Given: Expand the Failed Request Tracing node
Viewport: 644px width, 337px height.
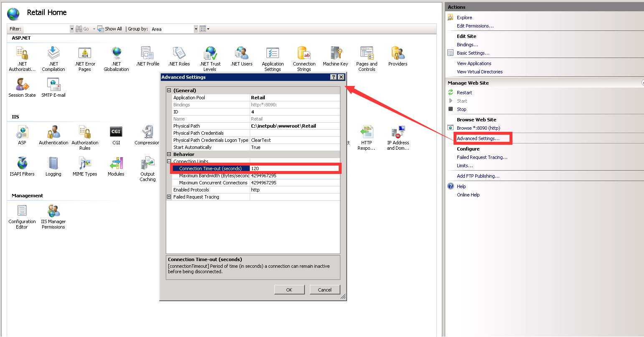Looking at the screenshot, I should tap(169, 197).
